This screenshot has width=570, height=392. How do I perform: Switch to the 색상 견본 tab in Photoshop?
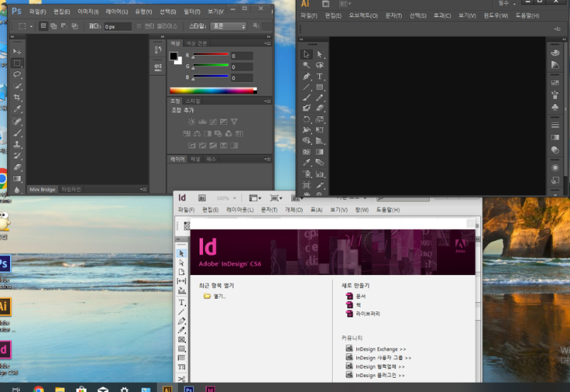click(197, 43)
